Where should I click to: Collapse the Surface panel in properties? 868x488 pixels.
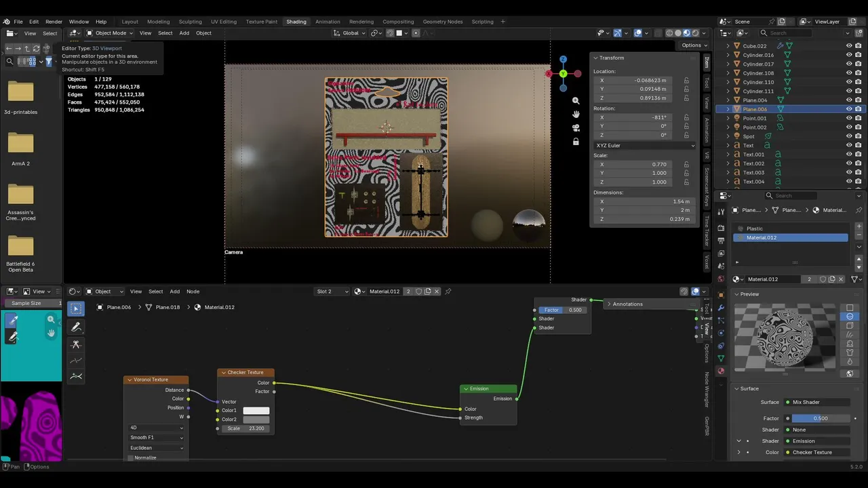click(736, 388)
